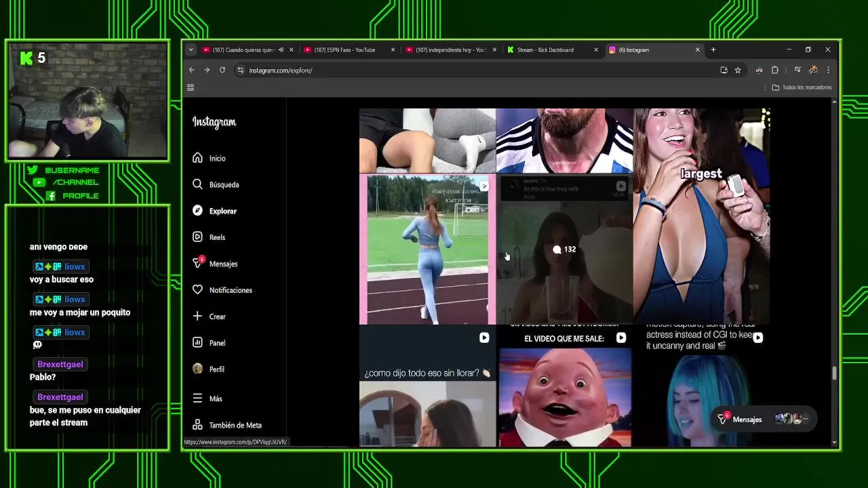Click chat message 'me voy a mojar un poquito'

pos(80,312)
